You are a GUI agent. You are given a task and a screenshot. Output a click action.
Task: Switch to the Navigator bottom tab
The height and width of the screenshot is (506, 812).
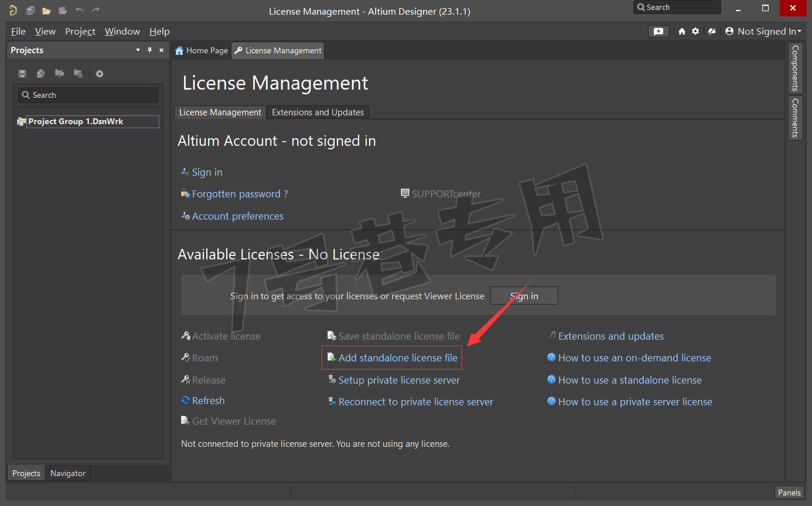pos(68,473)
